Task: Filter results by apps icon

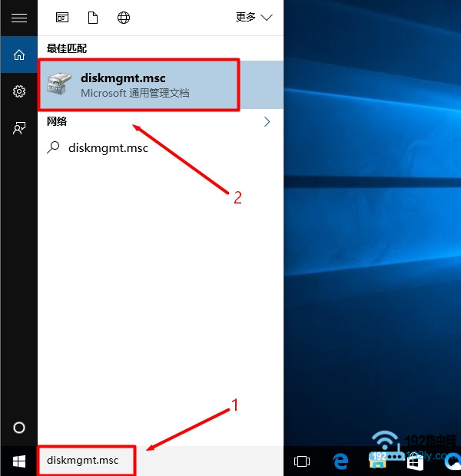Action: 62,18
